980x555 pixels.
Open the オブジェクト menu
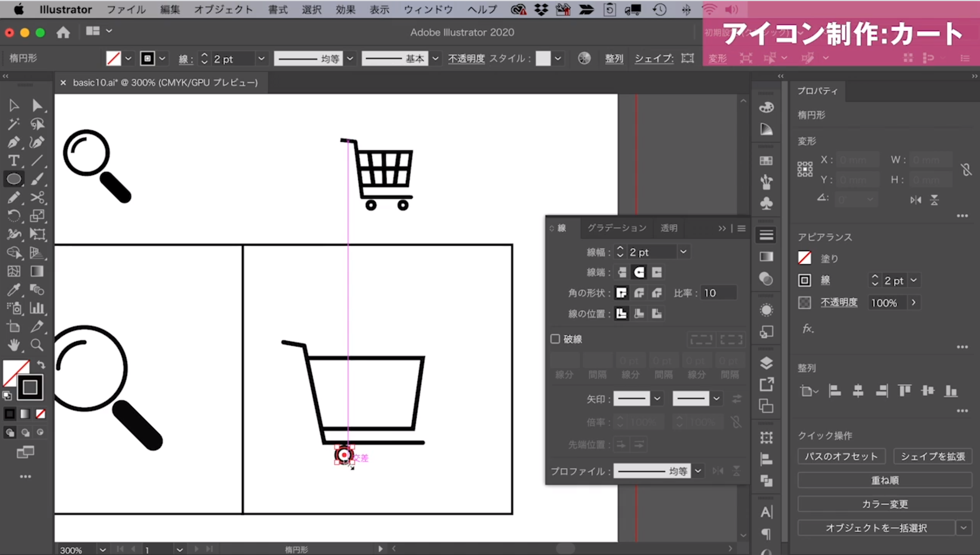click(223, 9)
